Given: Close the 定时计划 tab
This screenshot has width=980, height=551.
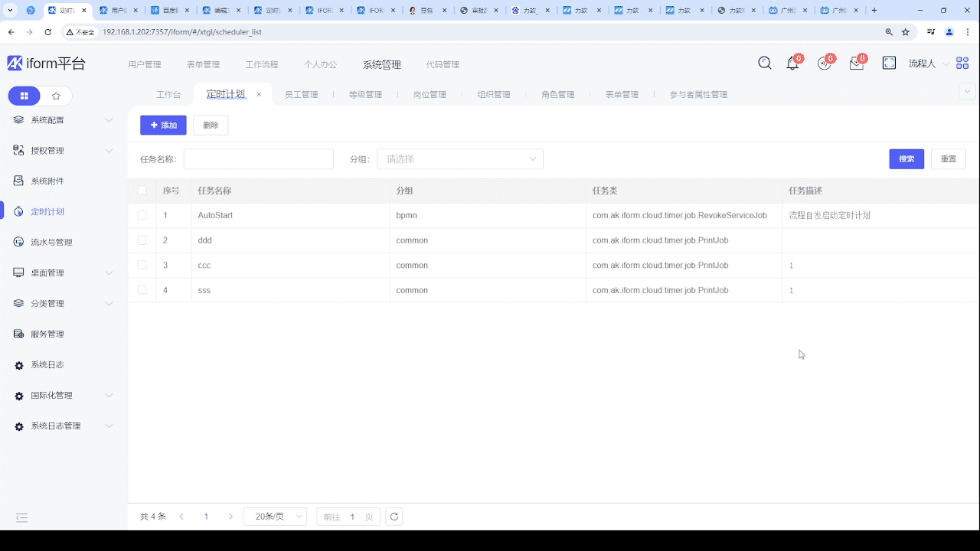Looking at the screenshot, I should point(259,95).
